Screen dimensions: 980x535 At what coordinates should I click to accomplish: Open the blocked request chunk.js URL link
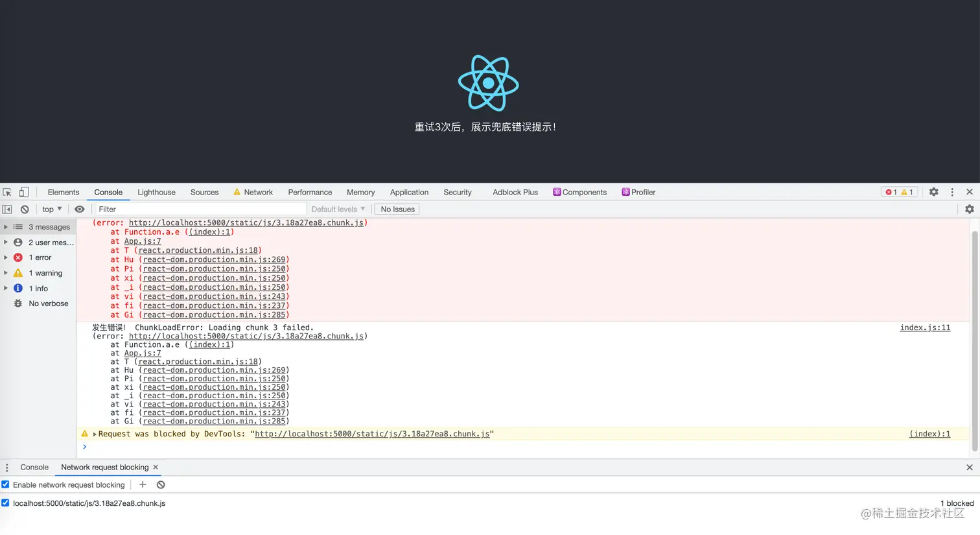click(x=372, y=434)
